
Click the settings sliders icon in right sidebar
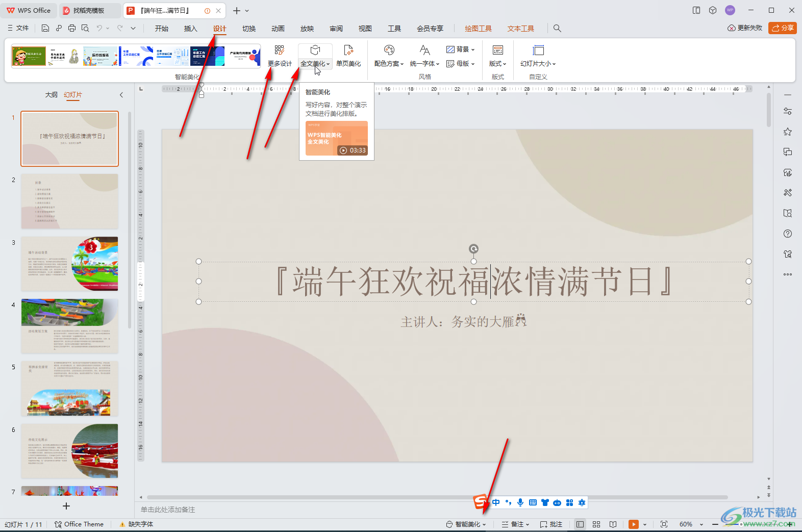(x=788, y=111)
